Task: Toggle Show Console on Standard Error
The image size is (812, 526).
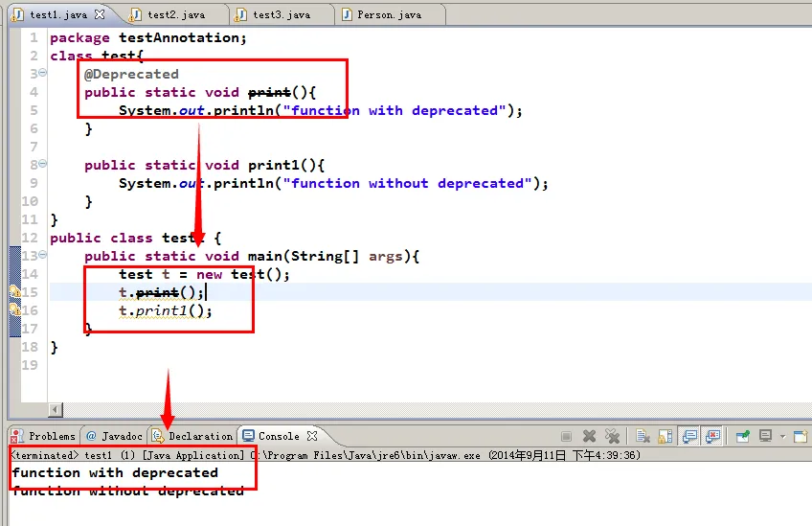Action: [x=713, y=436]
